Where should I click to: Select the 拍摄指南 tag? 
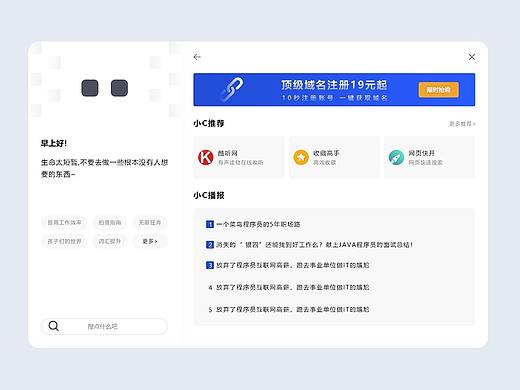pyautogui.click(x=110, y=222)
